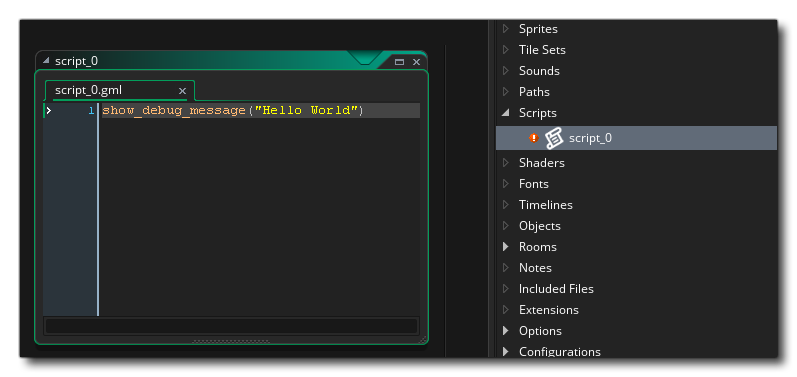Click the status field below the code editor
797x377 pixels.
click(x=231, y=326)
